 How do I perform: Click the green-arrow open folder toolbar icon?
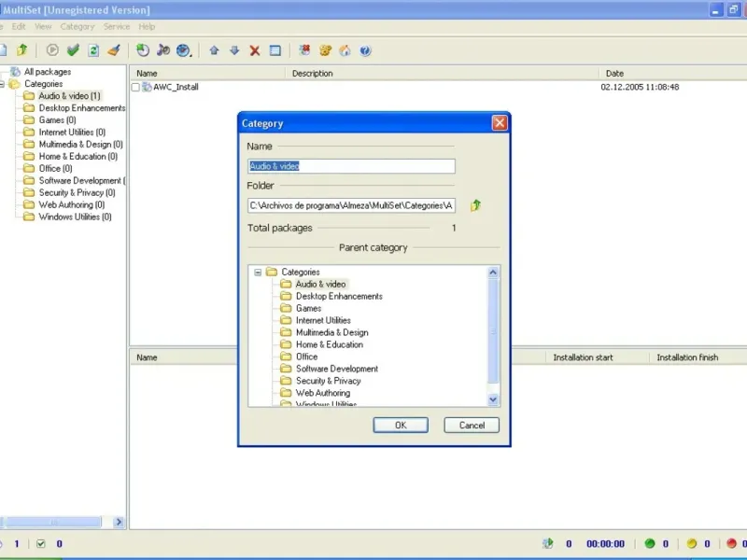point(21,50)
